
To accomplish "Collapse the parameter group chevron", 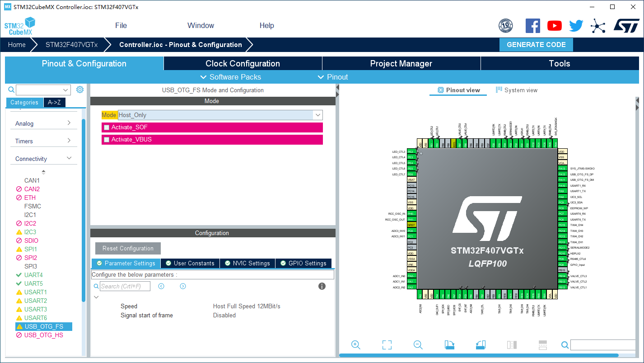I will coord(96,297).
